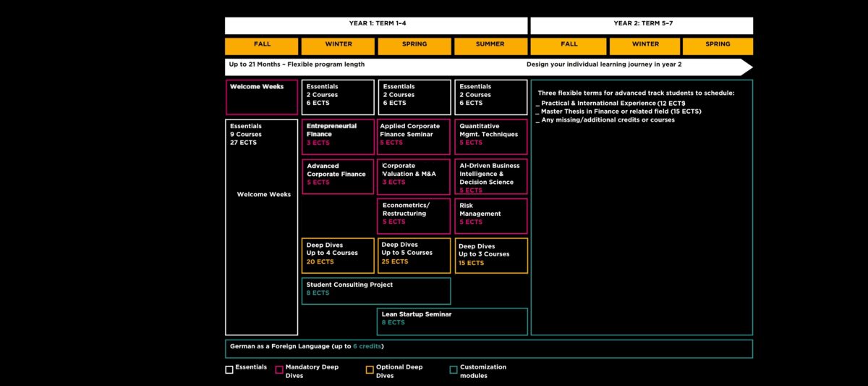868x386 pixels.
Task: Select the 'YEAR 2: TERM 5–7' header
Action: (642, 25)
